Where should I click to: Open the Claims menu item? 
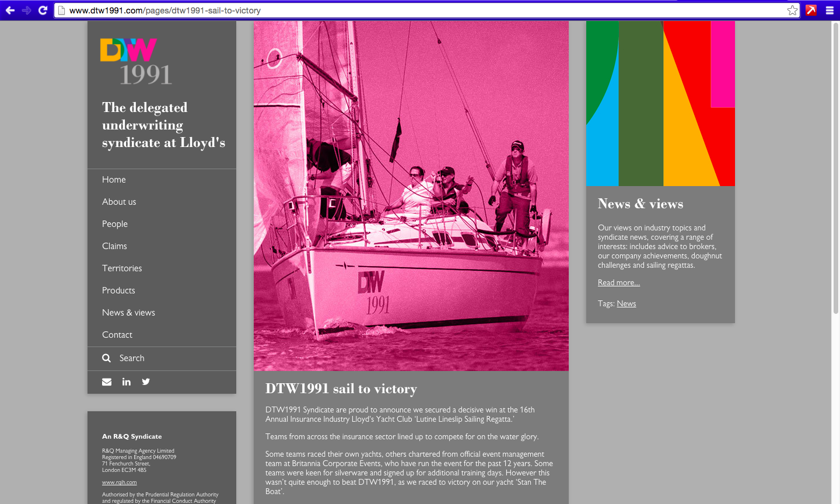(x=114, y=246)
